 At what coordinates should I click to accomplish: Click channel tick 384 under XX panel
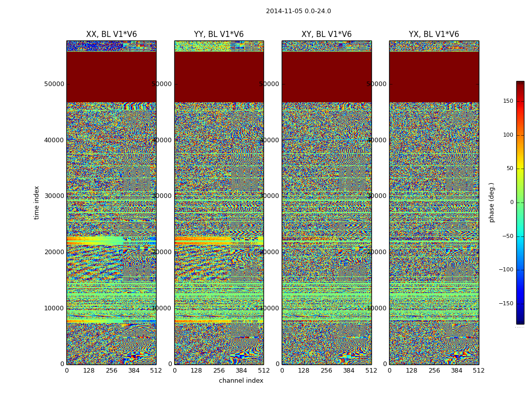tap(134, 371)
